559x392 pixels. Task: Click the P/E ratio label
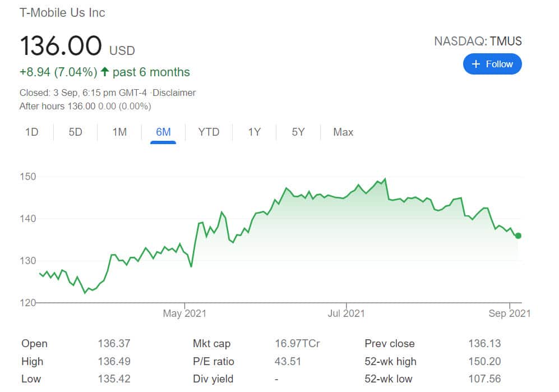pyautogui.click(x=213, y=361)
